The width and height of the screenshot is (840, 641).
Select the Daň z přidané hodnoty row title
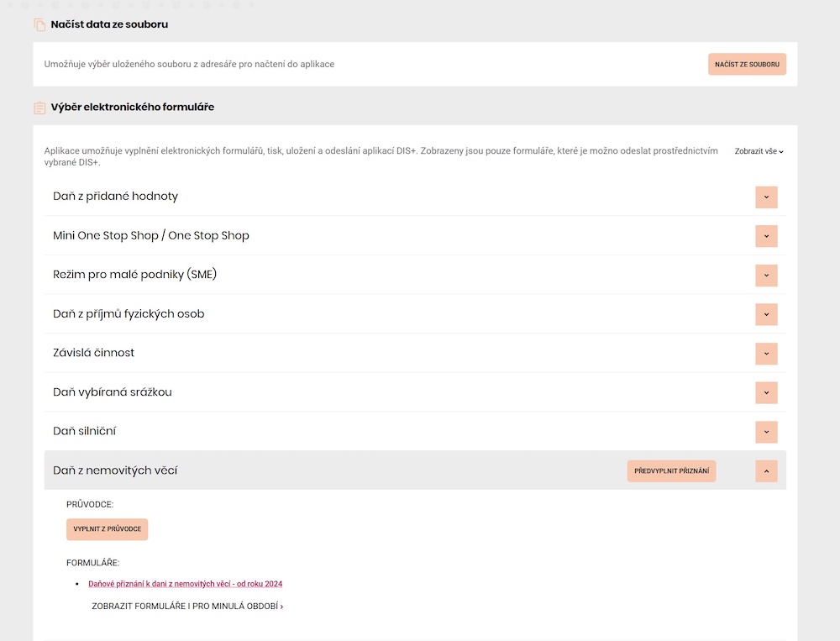pos(115,197)
